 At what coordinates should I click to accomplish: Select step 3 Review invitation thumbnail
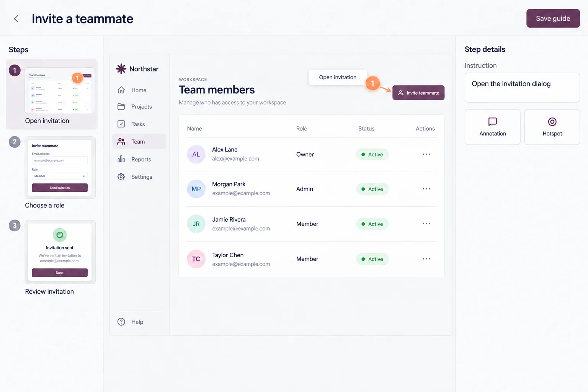click(x=60, y=252)
